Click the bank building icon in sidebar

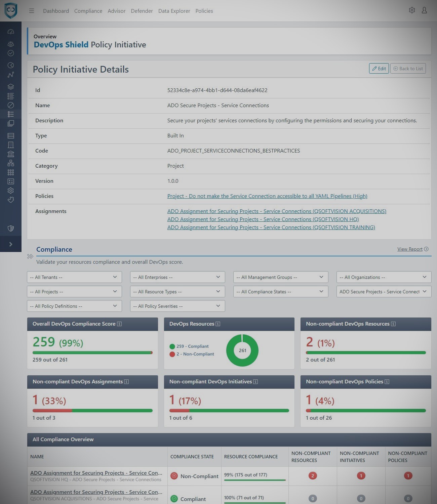coord(11,154)
